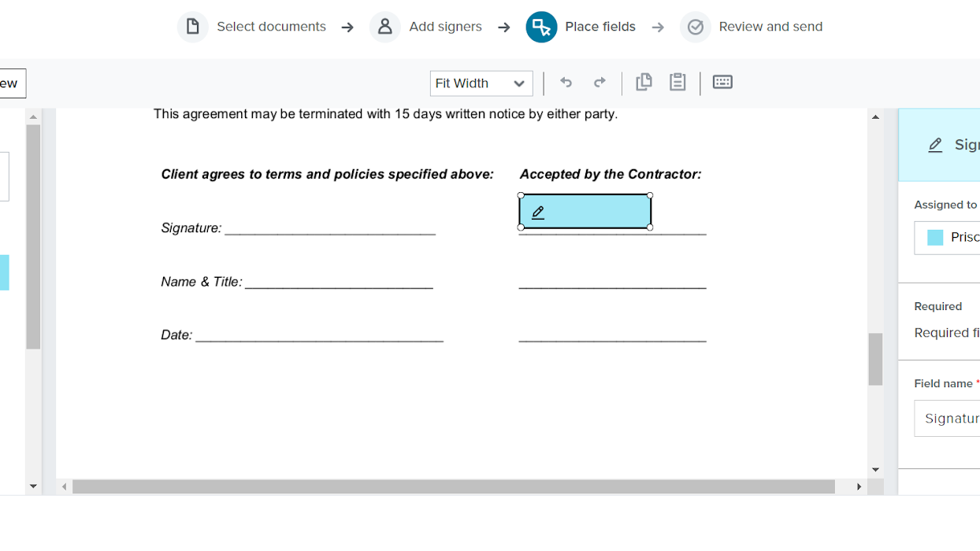Click the pen icon in signature field
The image size is (980, 551).
point(538,213)
